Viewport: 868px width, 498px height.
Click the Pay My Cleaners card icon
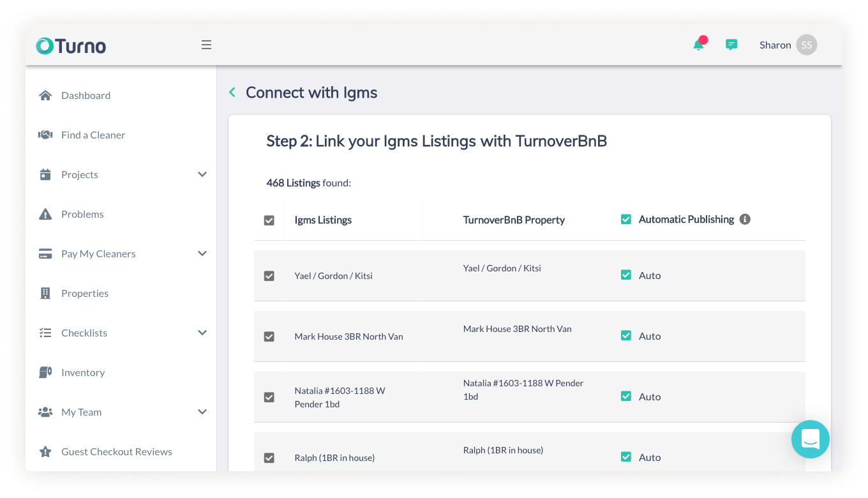[45, 253]
